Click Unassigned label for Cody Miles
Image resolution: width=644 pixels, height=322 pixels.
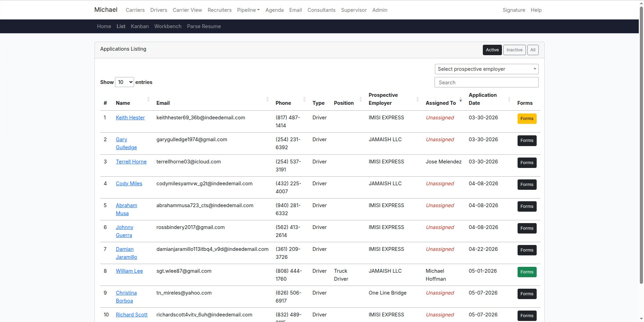pos(440,184)
